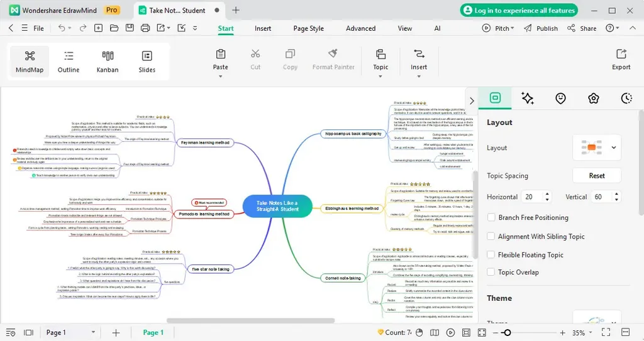This screenshot has width=644, height=341.
Task: Click the Paste clipboard icon
Action: (x=221, y=54)
